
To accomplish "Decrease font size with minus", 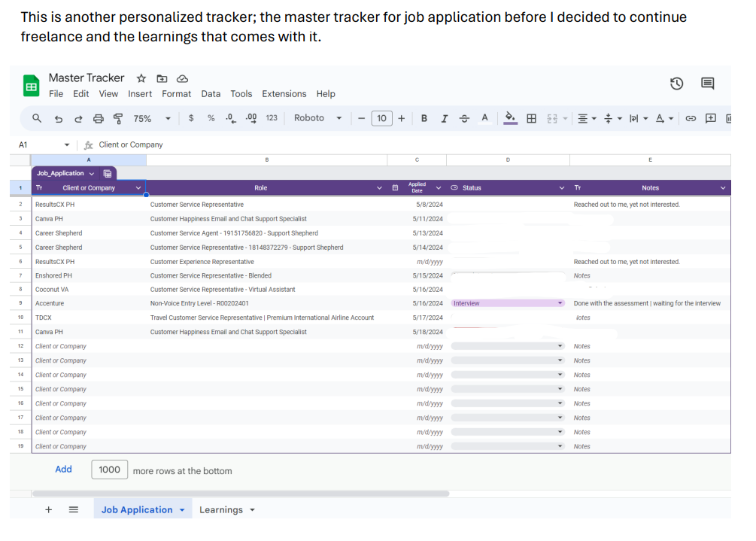I will point(361,118).
